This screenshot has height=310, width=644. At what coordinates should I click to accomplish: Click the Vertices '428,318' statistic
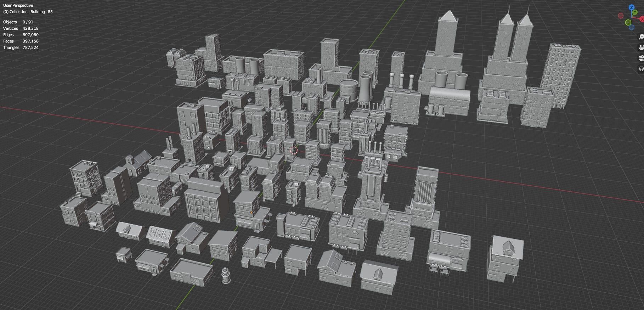click(x=31, y=28)
